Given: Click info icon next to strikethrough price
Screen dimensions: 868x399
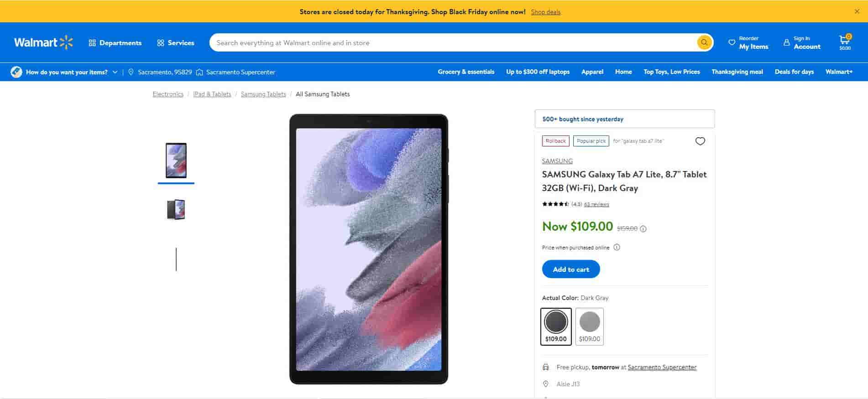Looking at the screenshot, I should [643, 229].
